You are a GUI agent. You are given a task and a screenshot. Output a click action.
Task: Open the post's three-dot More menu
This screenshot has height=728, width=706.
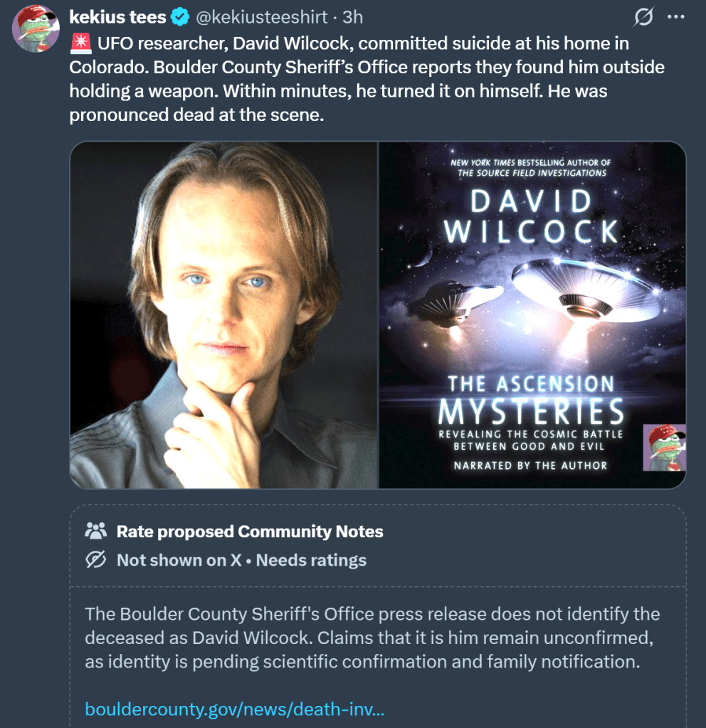673,17
